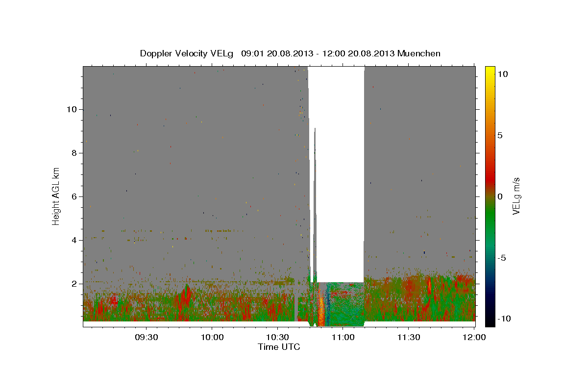
Task: Click the height tick label 8
Action: tap(73, 153)
